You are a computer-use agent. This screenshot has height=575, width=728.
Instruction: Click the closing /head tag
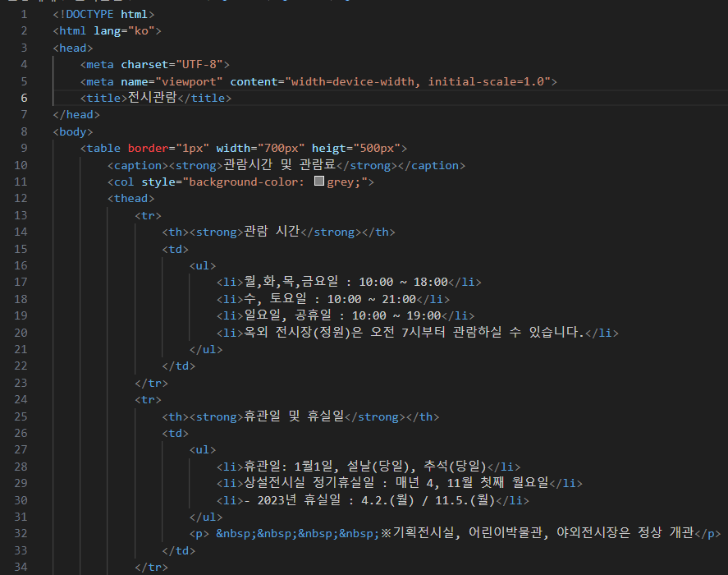click(76, 115)
